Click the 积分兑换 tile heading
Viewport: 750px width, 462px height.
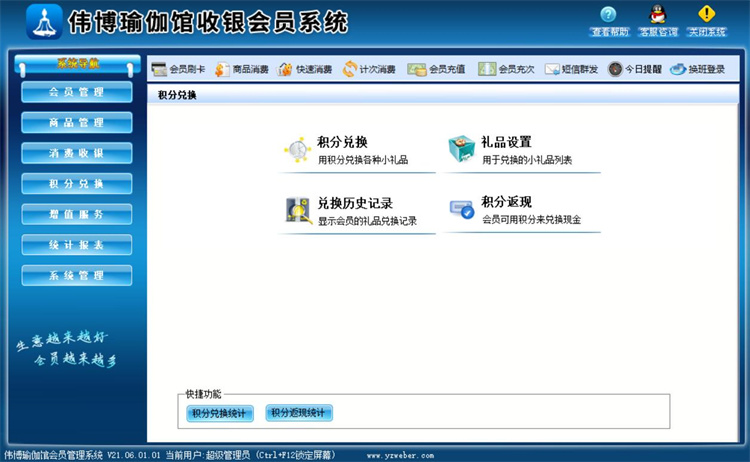tap(342, 142)
